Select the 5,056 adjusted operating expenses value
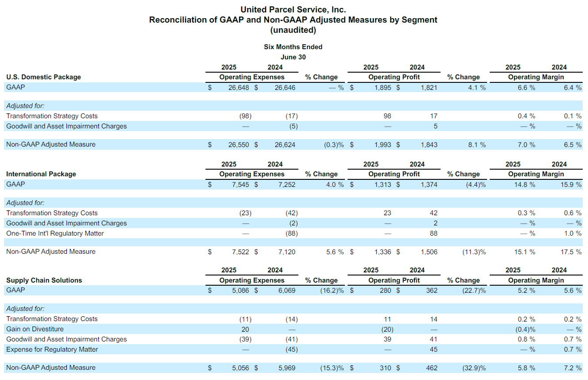This screenshot has width=588, height=380. 241,368
